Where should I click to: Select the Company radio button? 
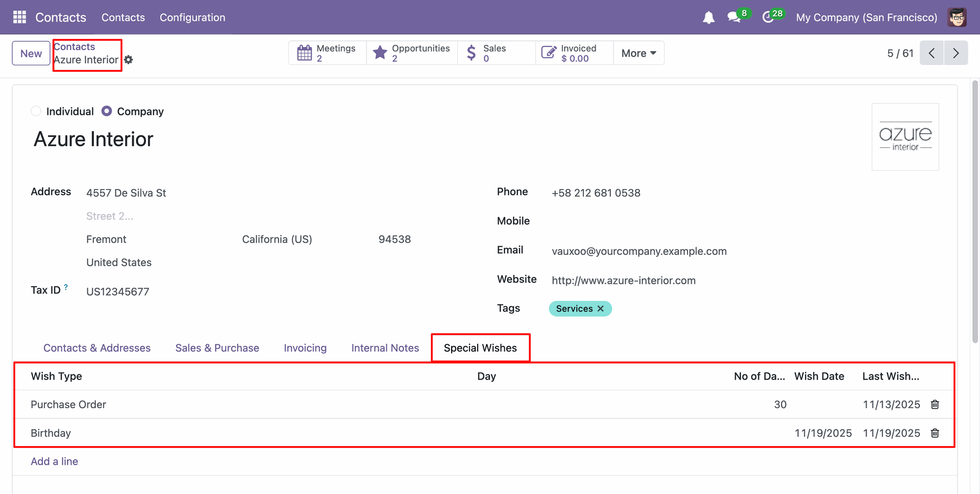click(x=107, y=111)
